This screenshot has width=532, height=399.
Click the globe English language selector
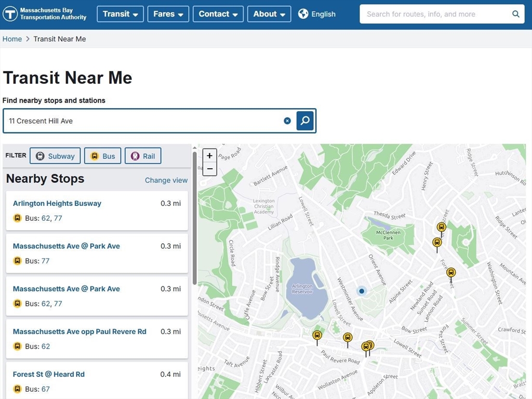point(316,14)
